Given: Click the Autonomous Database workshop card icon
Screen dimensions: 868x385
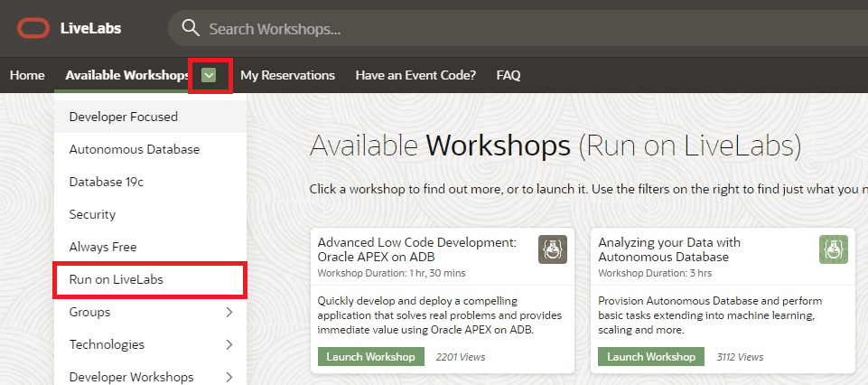Looking at the screenshot, I should (x=833, y=249).
